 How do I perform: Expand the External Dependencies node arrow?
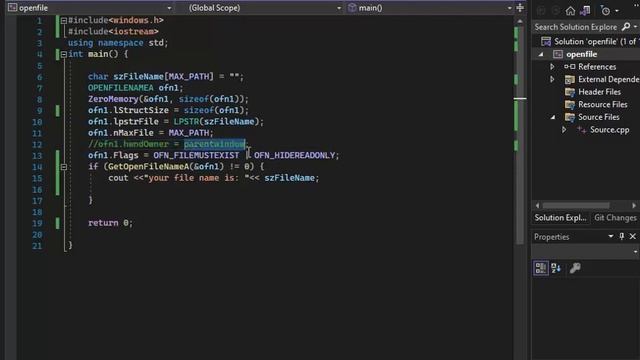[x=552, y=79]
